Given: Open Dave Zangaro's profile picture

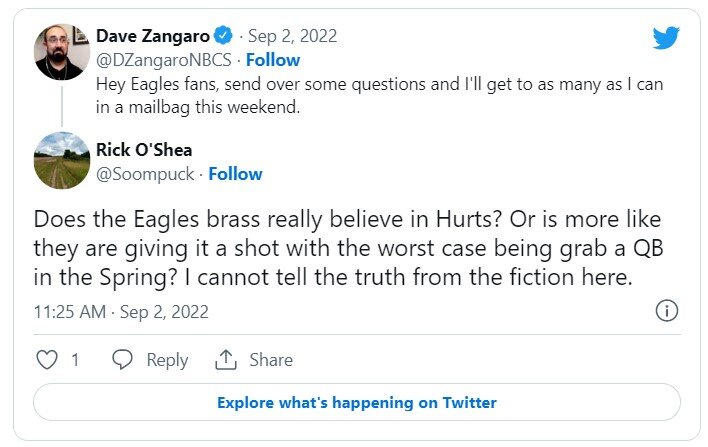Looking at the screenshot, I should tap(62, 52).
